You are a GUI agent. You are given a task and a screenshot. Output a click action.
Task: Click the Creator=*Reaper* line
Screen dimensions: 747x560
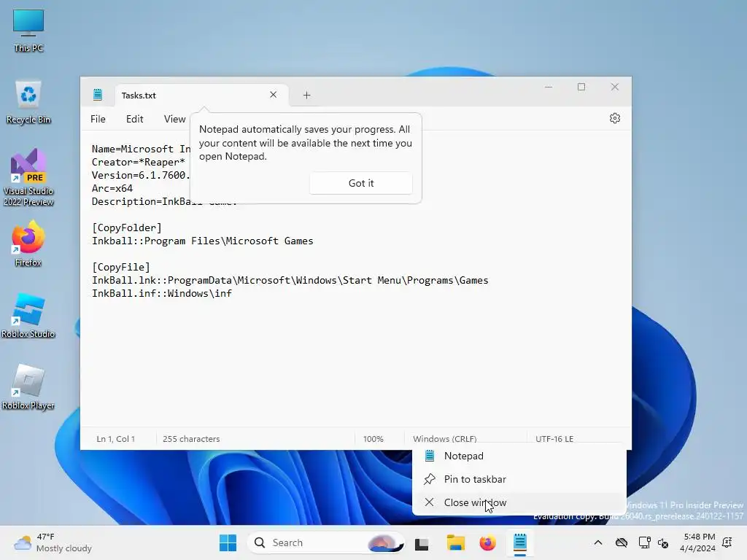(138, 162)
